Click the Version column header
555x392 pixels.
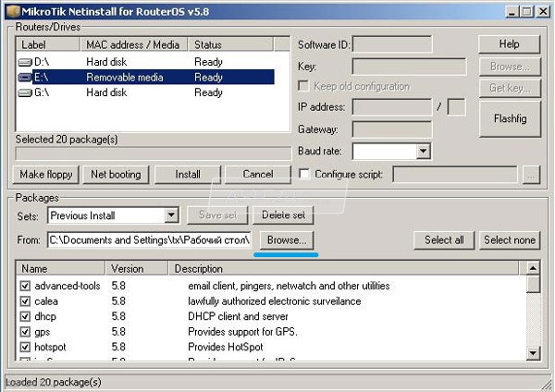[x=137, y=269]
